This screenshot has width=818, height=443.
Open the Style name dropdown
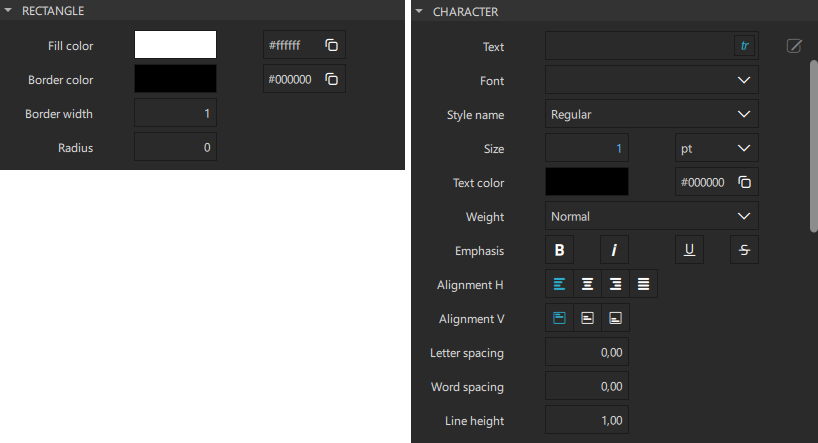tap(651, 114)
